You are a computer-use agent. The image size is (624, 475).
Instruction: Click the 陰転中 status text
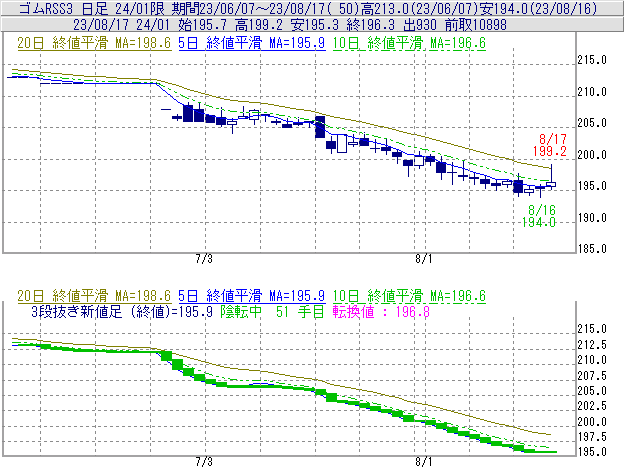tap(241, 311)
